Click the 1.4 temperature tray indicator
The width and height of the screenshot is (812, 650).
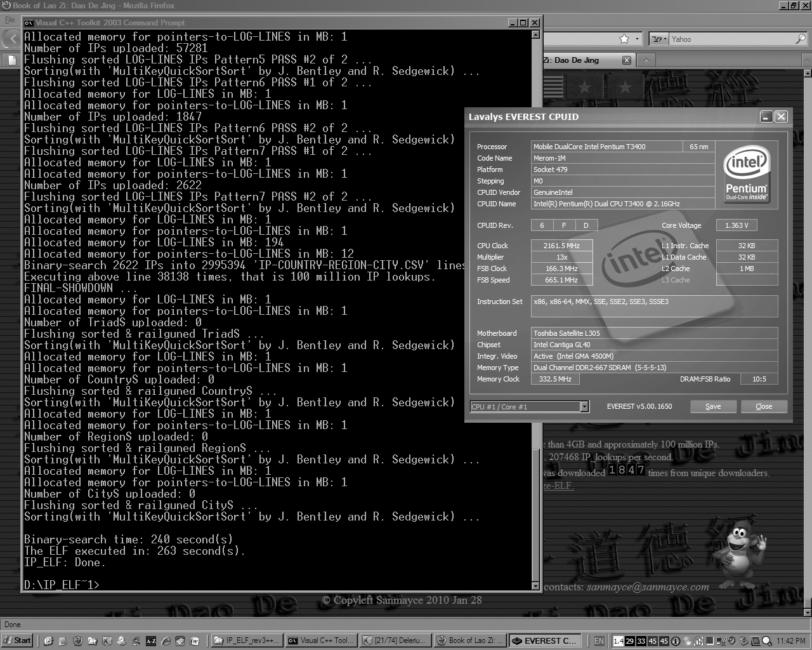click(x=619, y=641)
